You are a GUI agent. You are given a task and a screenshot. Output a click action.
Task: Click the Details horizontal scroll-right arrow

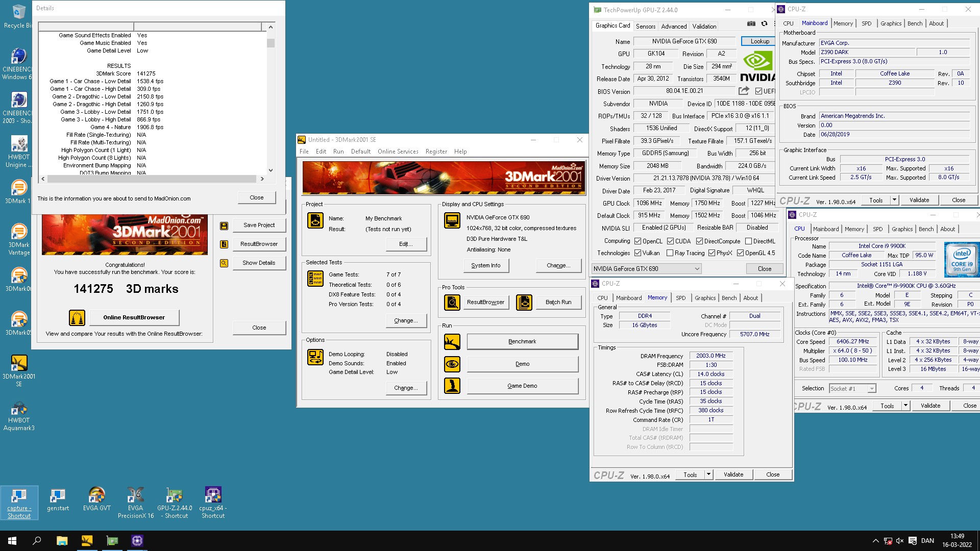point(262,179)
